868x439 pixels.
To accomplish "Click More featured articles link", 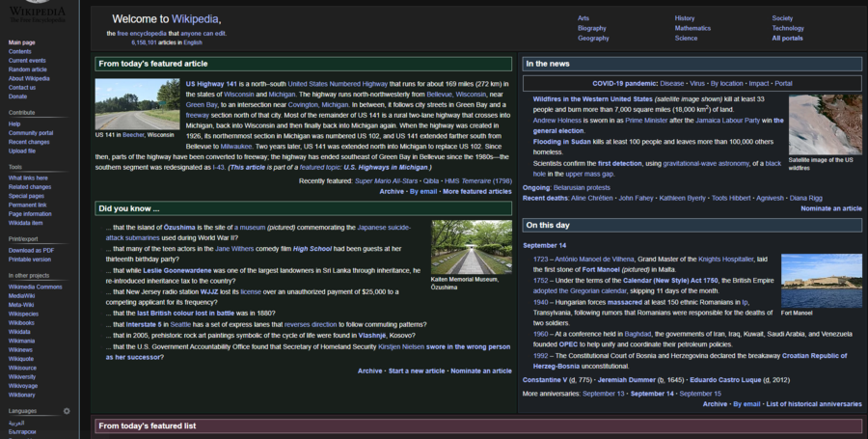I will click(477, 191).
